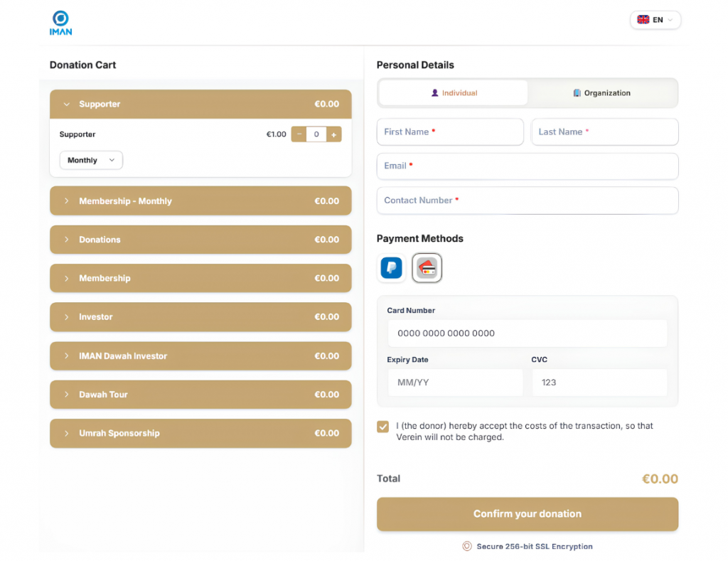Click the SSL encryption shield icon
The width and height of the screenshot is (728, 561).
(x=466, y=546)
